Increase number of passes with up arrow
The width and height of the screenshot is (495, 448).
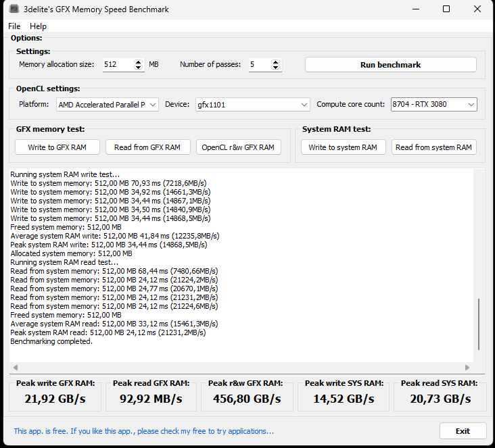point(276,62)
